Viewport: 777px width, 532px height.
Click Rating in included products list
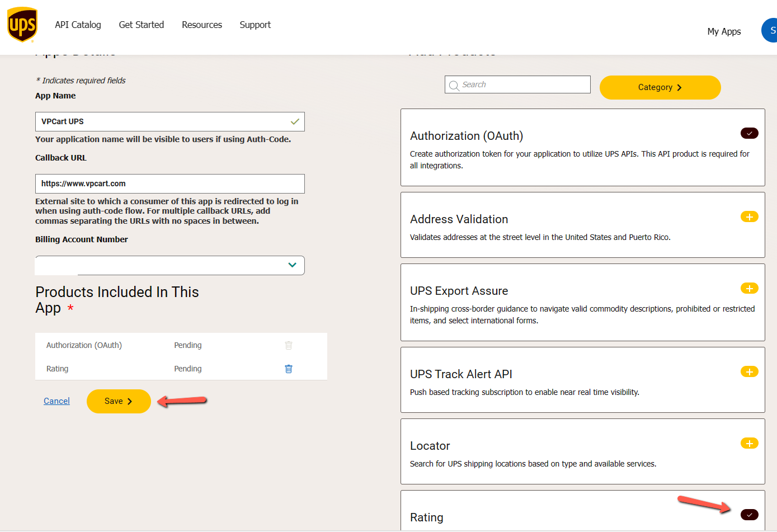pyautogui.click(x=57, y=369)
